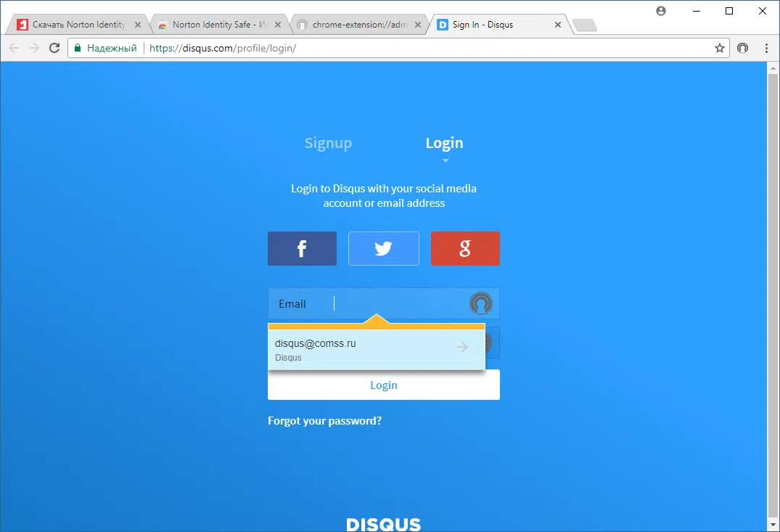Screen dimensions: 780x532
Task: Reload the Disqus login page
Action: coord(54,48)
